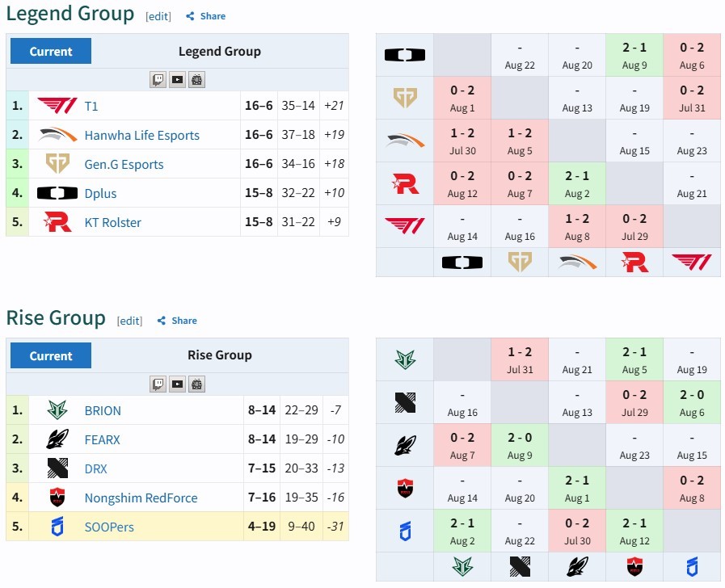Viewport: 725px width, 588px height.
Task: Click the SOOPers logo in Rise standings
Action: pyautogui.click(x=57, y=527)
